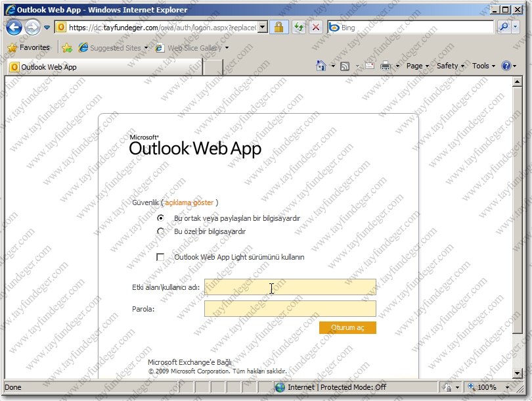The width and height of the screenshot is (532, 401).
Task: Open a new blank tab
Action: [213, 67]
